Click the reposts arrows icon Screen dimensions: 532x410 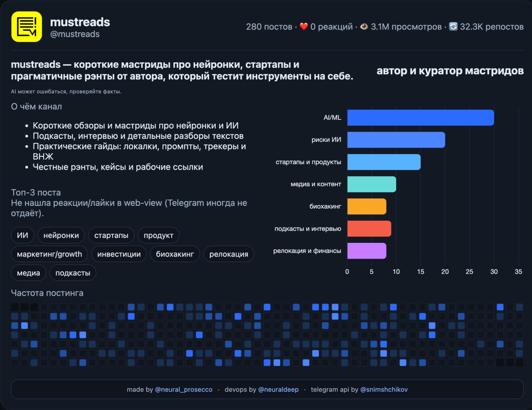pos(453,27)
